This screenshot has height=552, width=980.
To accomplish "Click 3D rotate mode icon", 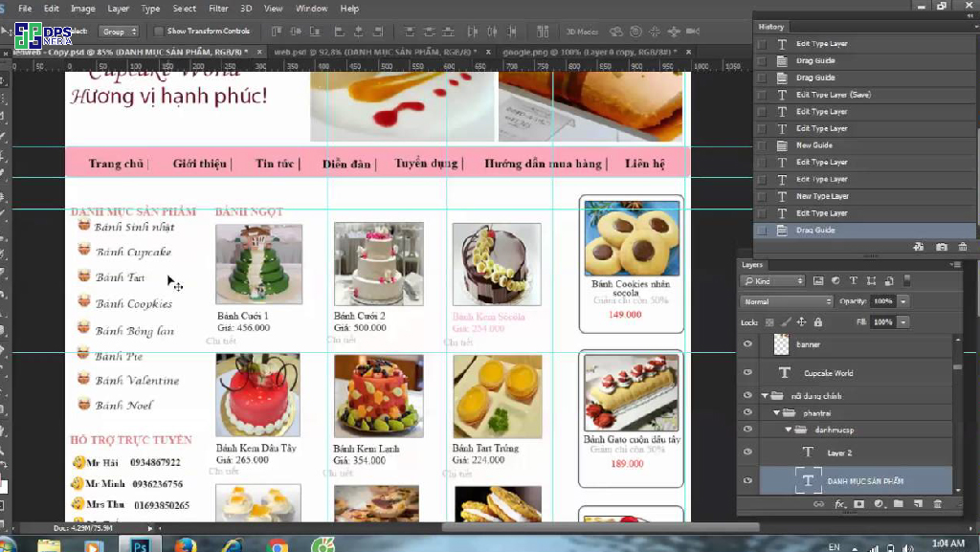I will pyautogui.click(x=616, y=32).
